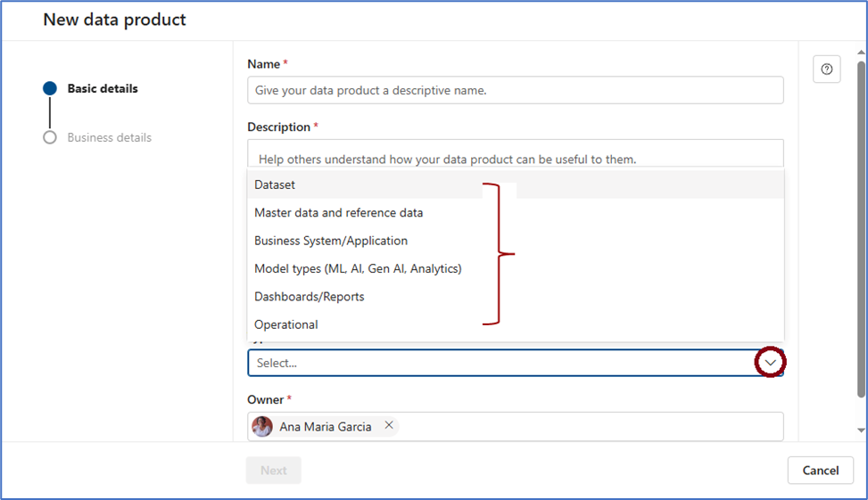Click the Business details step circle
This screenshot has width=868, height=500.
[x=50, y=137]
